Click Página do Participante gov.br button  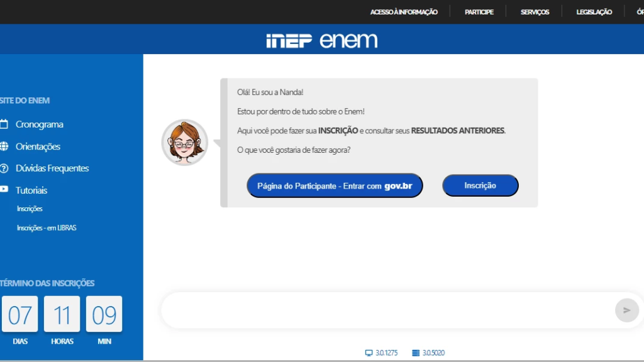tap(335, 186)
